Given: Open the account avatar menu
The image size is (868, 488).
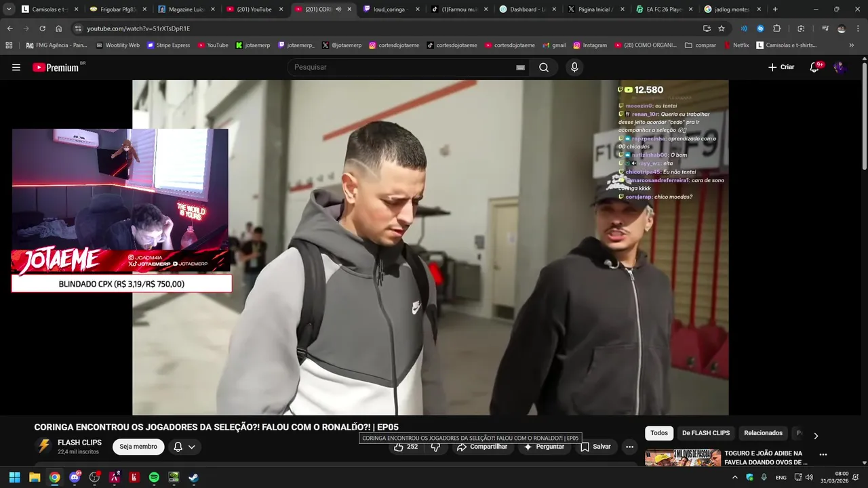Looking at the screenshot, I should point(840,67).
